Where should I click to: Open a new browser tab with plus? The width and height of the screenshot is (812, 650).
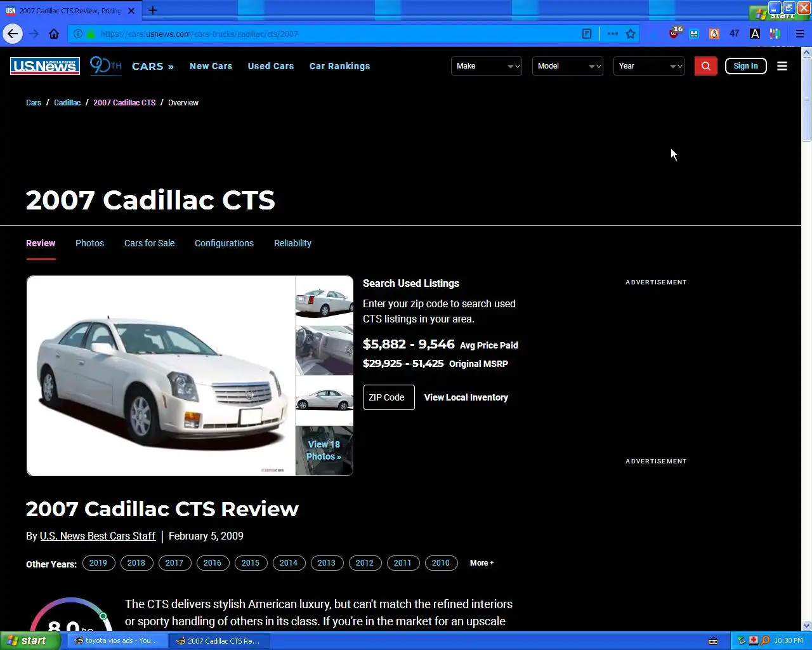(152, 10)
